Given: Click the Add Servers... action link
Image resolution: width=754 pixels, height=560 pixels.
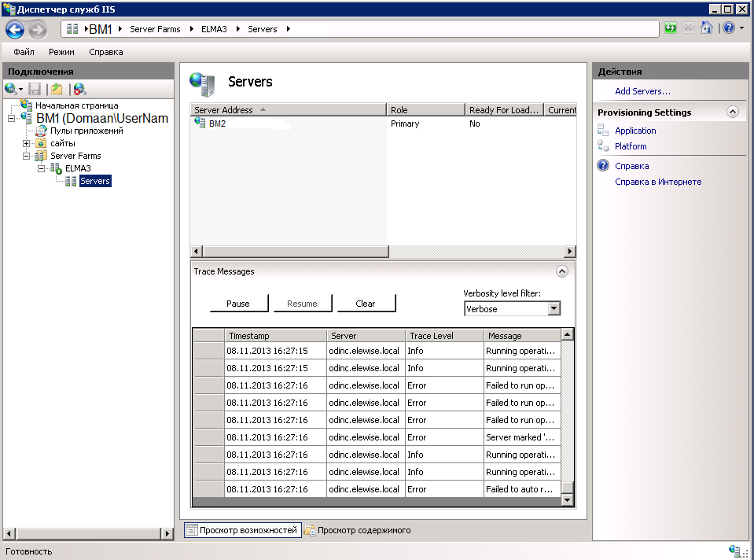Looking at the screenshot, I should pos(642,91).
